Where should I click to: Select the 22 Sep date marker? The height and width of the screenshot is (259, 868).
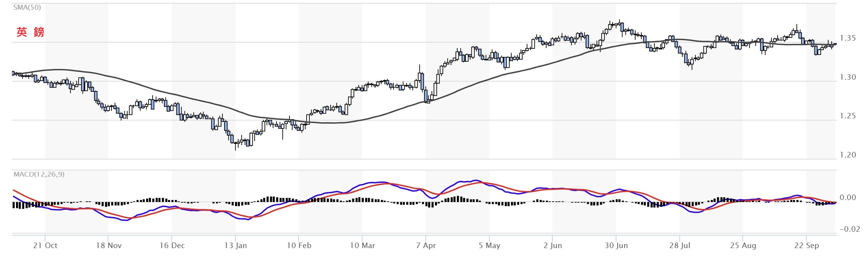tap(806, 246)
